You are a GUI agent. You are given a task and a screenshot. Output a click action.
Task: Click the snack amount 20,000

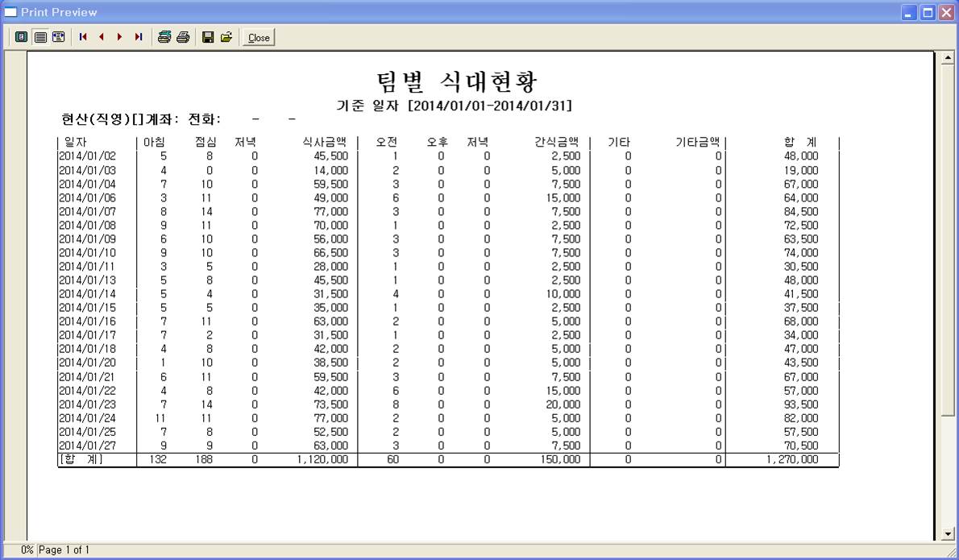point(563,404)
